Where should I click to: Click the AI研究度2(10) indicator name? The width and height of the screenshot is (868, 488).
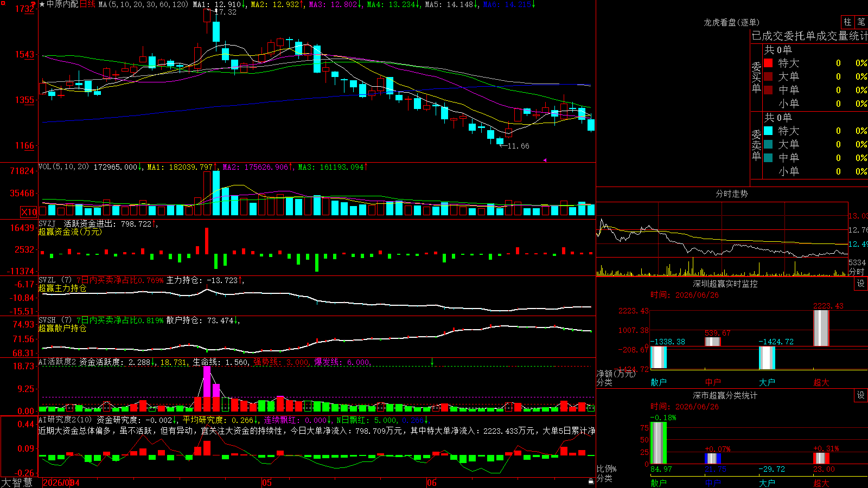click(x=65, y=420)
